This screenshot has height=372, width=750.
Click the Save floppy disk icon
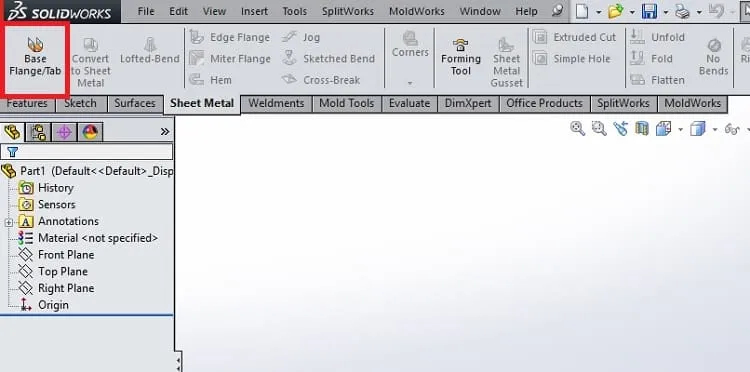click(649, 11)
